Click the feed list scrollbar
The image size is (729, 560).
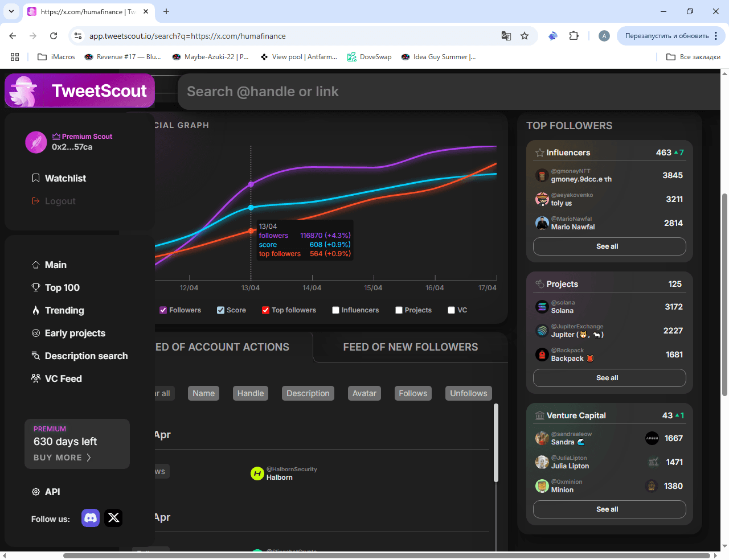495,443
